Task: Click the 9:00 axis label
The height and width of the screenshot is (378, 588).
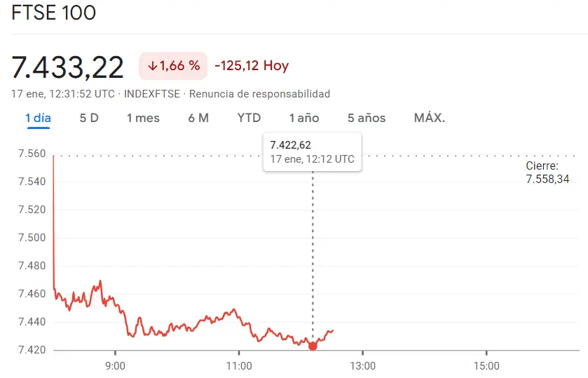Action: click(115, 365)
